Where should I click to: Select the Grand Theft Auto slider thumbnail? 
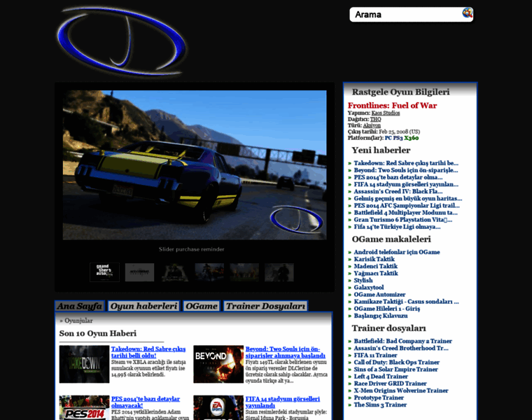coord(104,272)
